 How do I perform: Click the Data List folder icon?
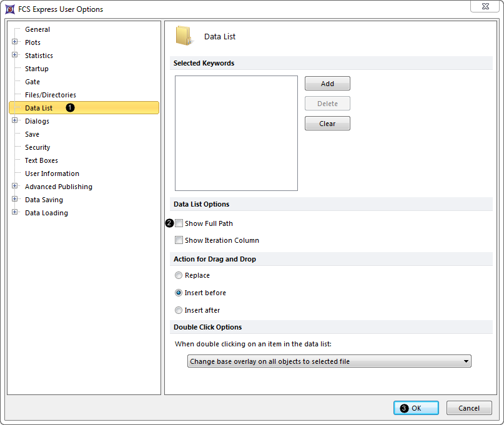click(x=184, y=36)
